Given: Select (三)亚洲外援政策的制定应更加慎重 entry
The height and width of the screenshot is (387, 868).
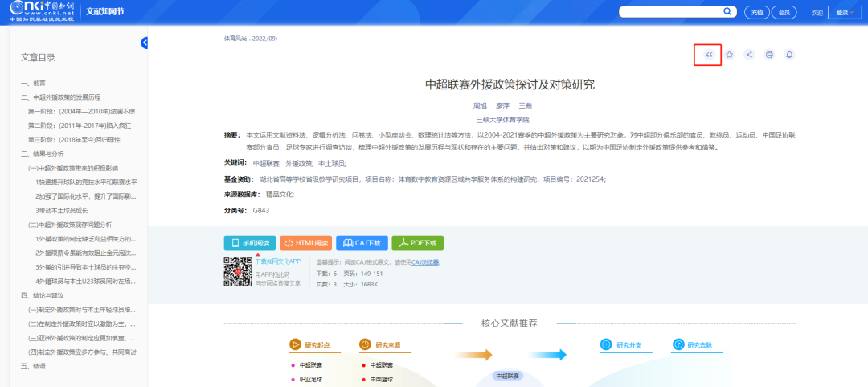Looking at the screenshot, I should 82,338.
